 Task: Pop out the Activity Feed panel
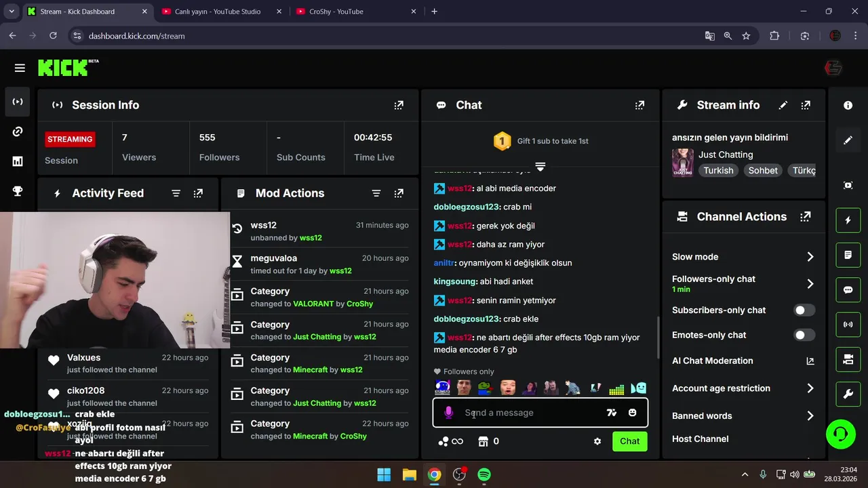pyautogui.click(x=198, y=193)
